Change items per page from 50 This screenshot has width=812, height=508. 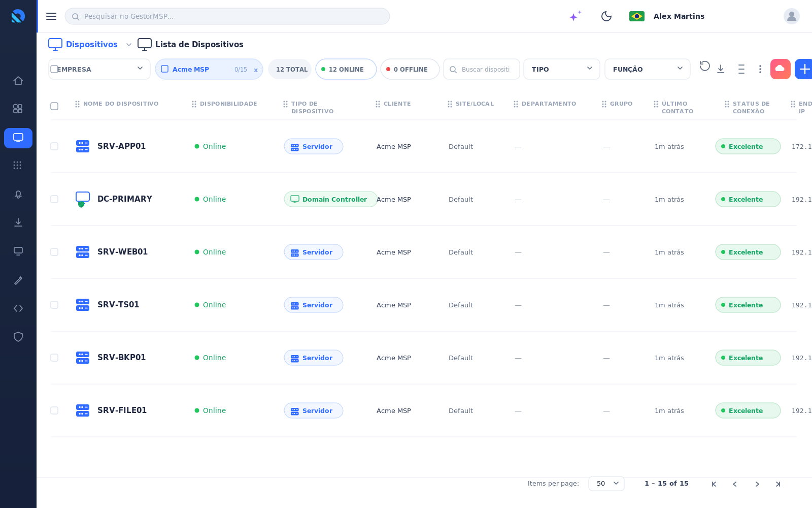[606, 484]
